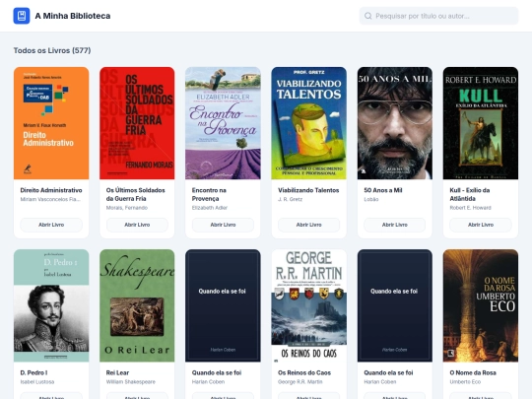Click author text Isabel Lustosa
Image resolution: width=532 pixels, height=399 pixels.
pyautogui.click(x=37, y=381)
